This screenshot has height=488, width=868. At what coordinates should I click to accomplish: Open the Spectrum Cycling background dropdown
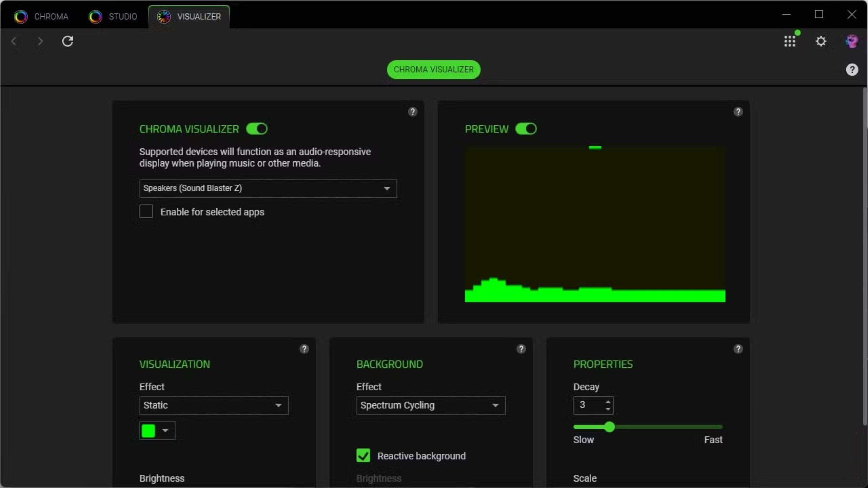(431, 405)
